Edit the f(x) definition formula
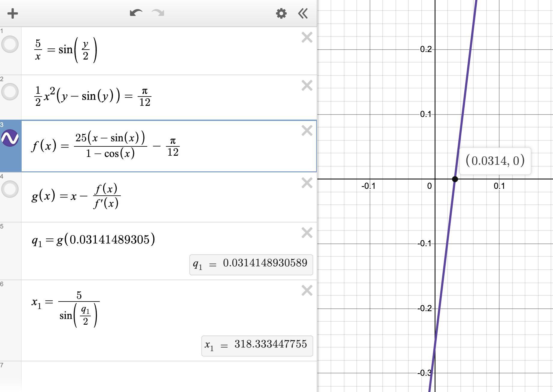The height and width of the screenshot is (392, 553). (x=105, y=145)
